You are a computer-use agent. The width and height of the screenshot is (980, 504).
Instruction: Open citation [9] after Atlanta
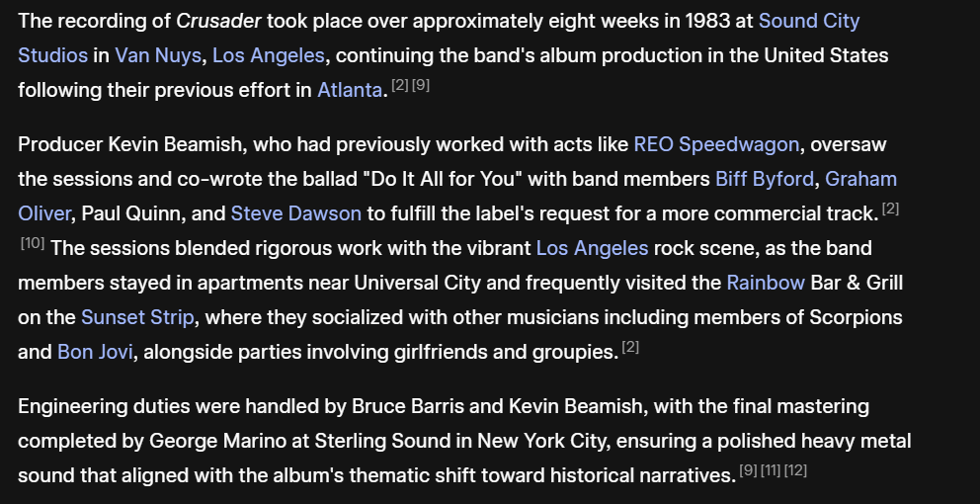(x=421, y=86)
